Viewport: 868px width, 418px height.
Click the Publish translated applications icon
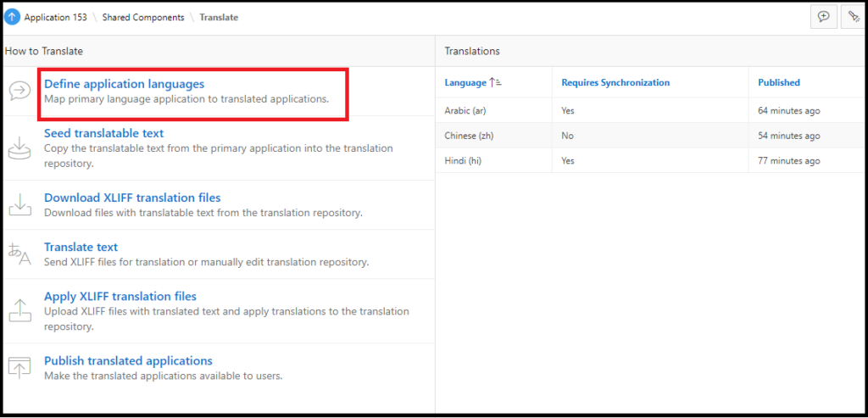(x=19, y=367)
